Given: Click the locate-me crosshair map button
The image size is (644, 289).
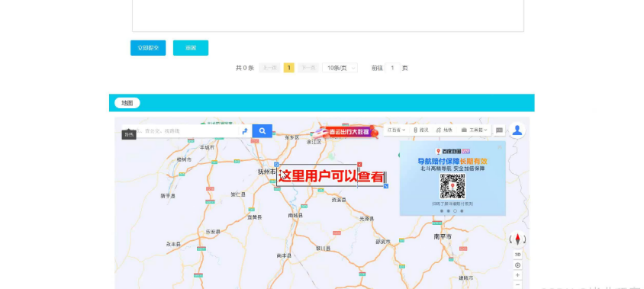Looking at the screenshot, I should (517, 265).
